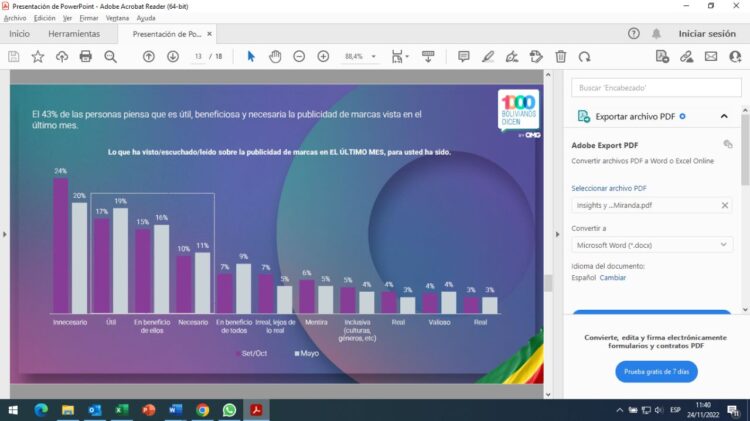Print the document using printer icon
Viewport: 750px width, 421px height.
pyautogui.click(x=86, y=56)
